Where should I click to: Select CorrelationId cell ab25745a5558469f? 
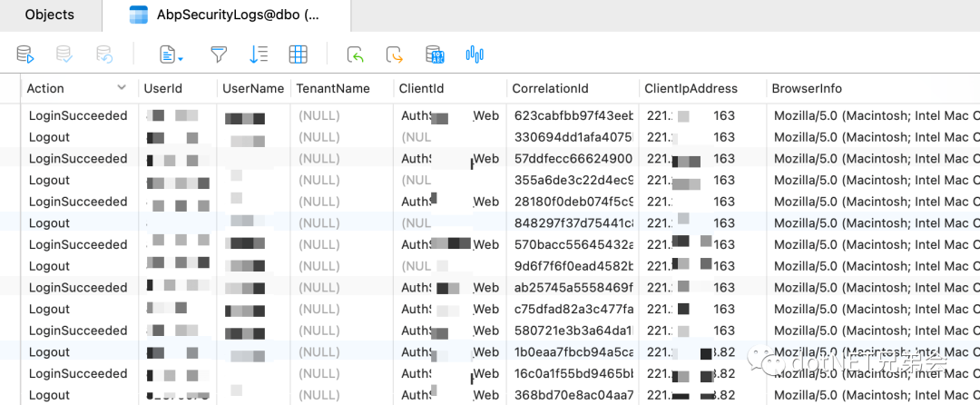573,288
